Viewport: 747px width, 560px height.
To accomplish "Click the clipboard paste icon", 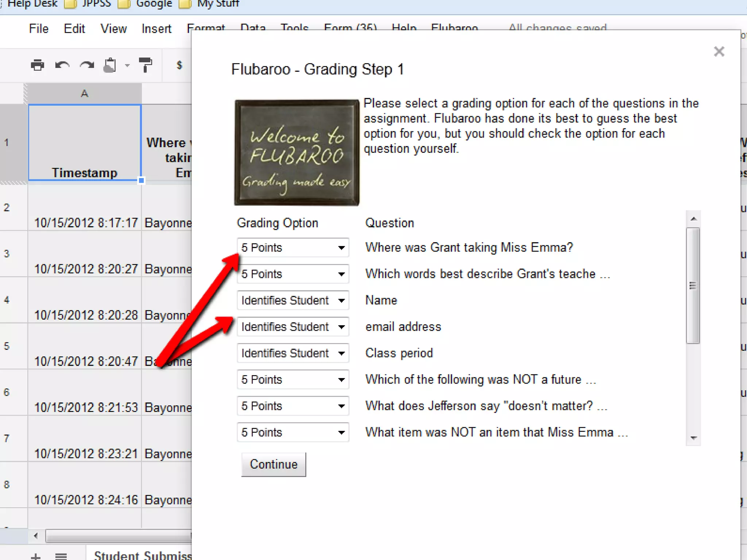I will [x=110, y=65].
